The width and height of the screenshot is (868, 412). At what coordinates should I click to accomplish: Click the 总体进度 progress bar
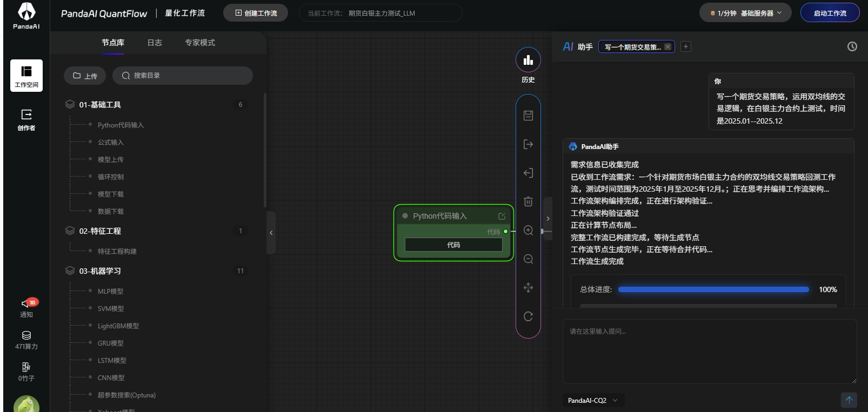pyautogui.click(x=713, y=289)
